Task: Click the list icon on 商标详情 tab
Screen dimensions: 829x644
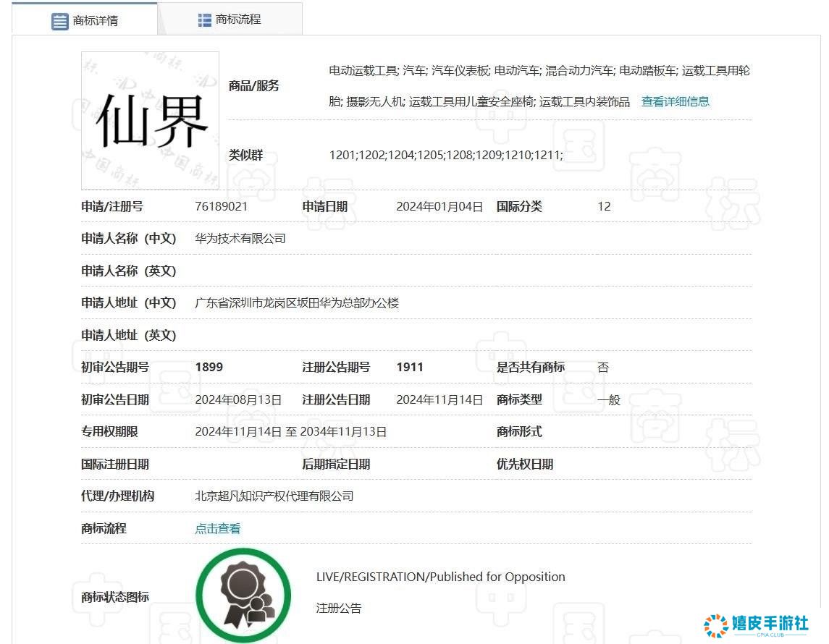Action: 60,21
